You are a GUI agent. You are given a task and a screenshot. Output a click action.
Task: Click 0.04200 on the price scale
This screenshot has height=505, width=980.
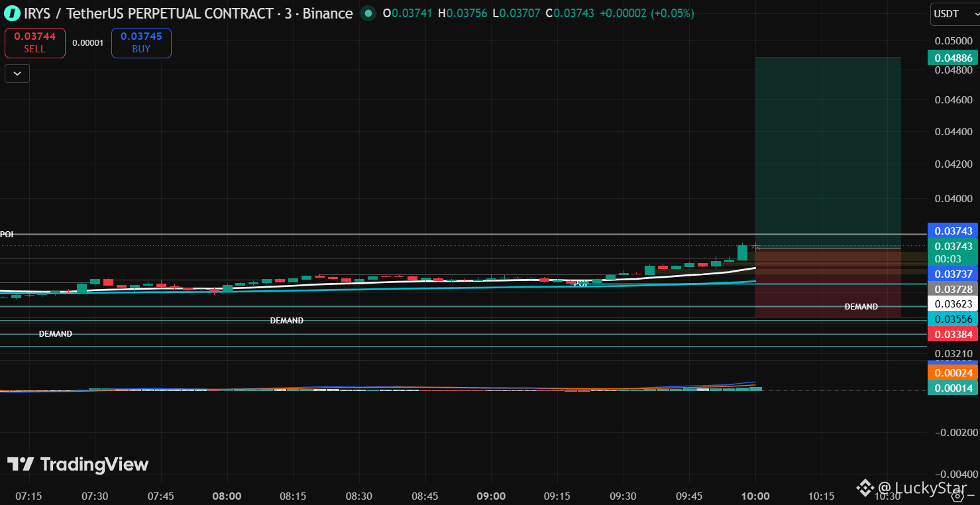click(x=953, y=164)
